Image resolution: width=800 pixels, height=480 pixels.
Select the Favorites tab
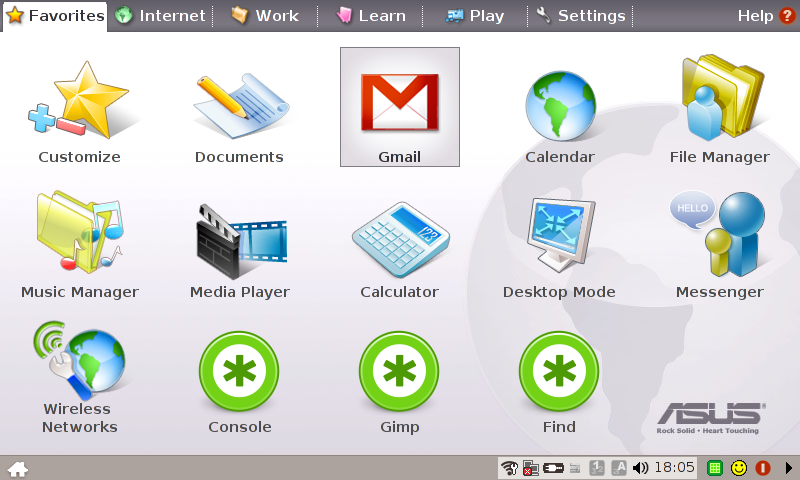(x=55, y=16)
